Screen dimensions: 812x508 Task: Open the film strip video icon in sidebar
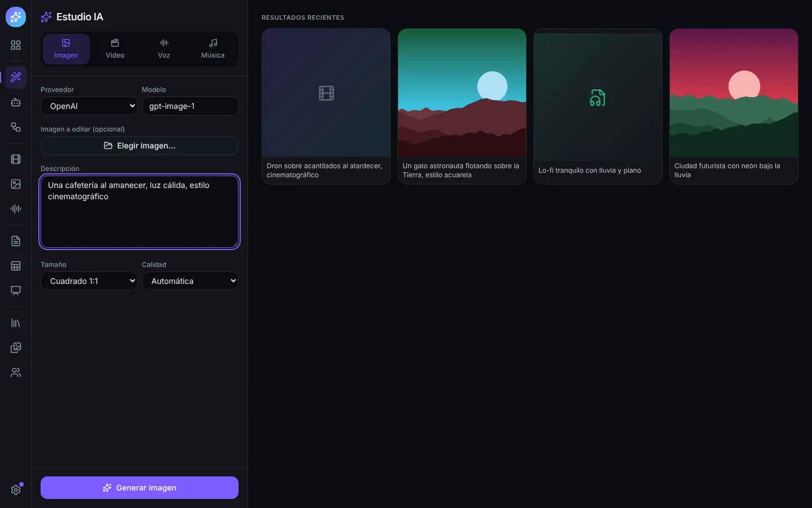pyautogui.click(x=16, y=160)
